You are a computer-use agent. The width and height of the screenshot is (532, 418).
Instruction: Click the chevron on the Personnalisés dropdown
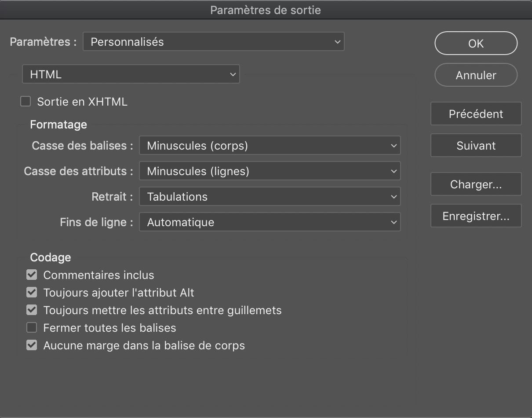[337, 41]
